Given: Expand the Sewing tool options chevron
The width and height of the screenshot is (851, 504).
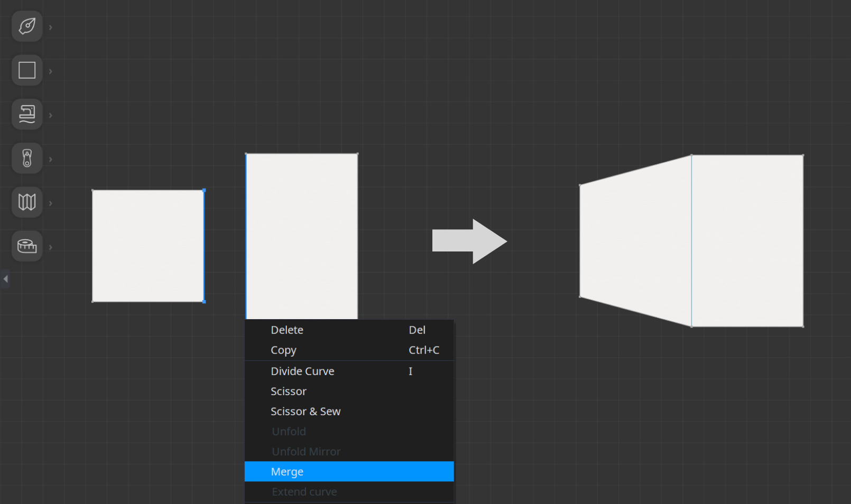Looking at the screenshot, I should [x=51, y=115].
